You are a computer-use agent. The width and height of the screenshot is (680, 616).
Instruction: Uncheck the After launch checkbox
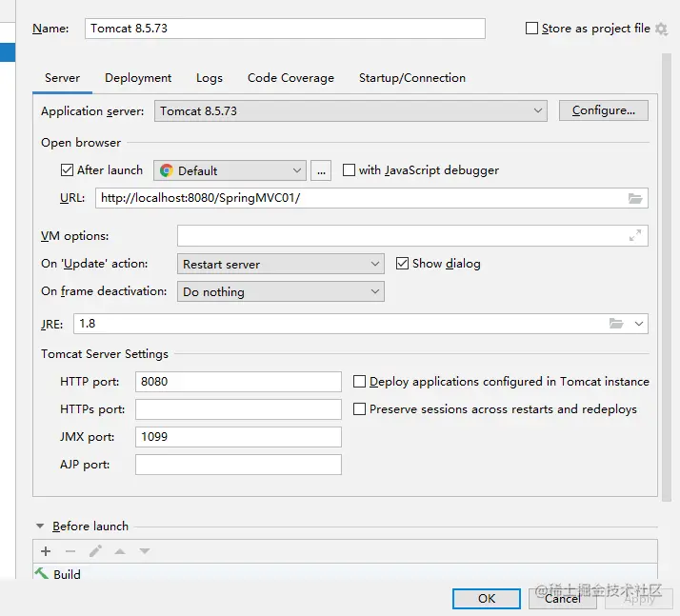(x=67, y=169)
